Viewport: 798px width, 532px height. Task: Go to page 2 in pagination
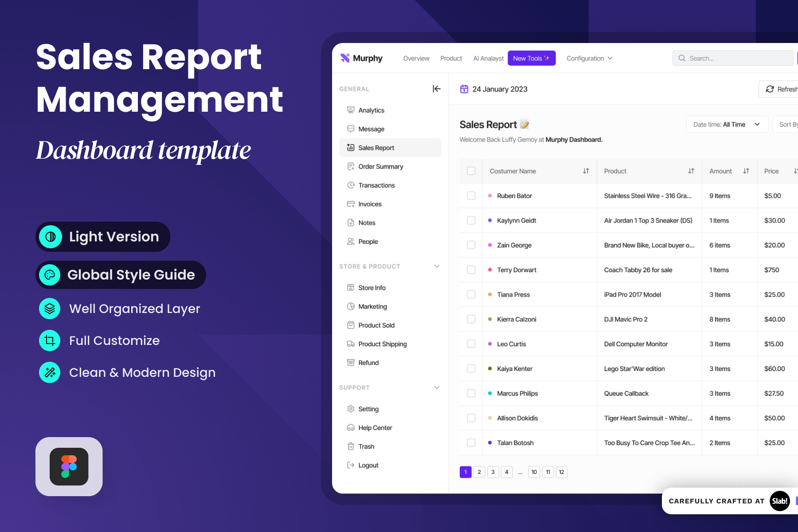(479, 472)
